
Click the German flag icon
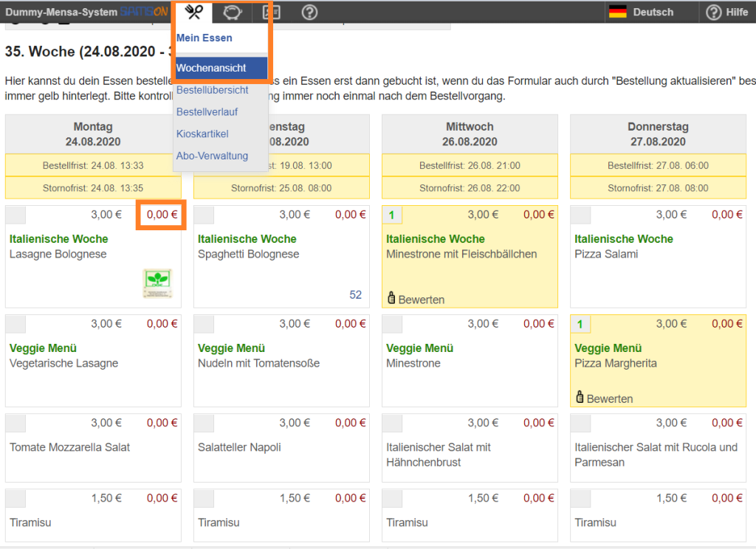point(618,12)
